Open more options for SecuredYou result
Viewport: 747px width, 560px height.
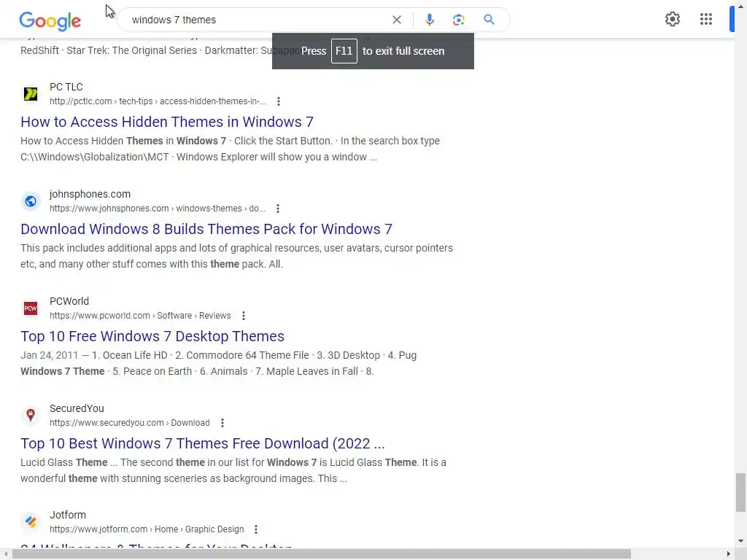click(222, 423)
